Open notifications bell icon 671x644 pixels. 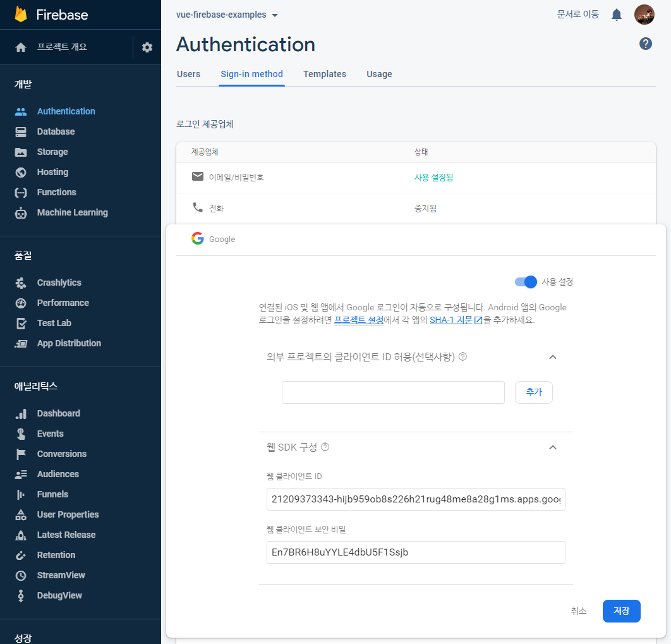[x=616, y=15]
